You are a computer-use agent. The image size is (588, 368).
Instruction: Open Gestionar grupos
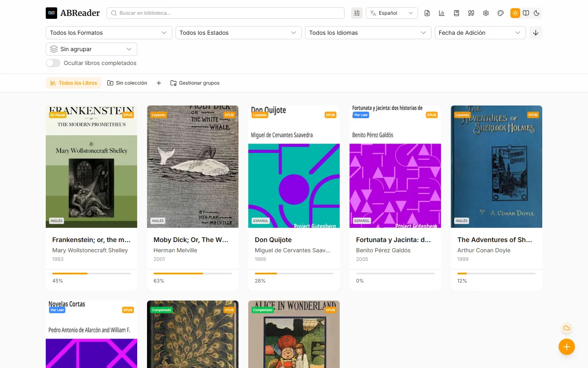(195, 83)
